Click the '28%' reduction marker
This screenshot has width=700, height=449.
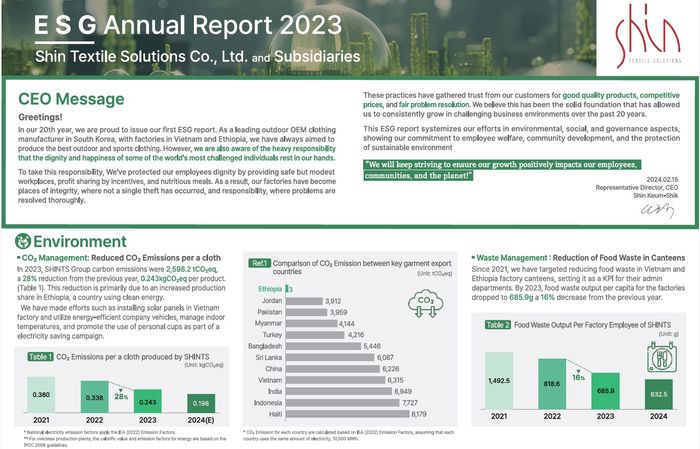tap(121, 395)
